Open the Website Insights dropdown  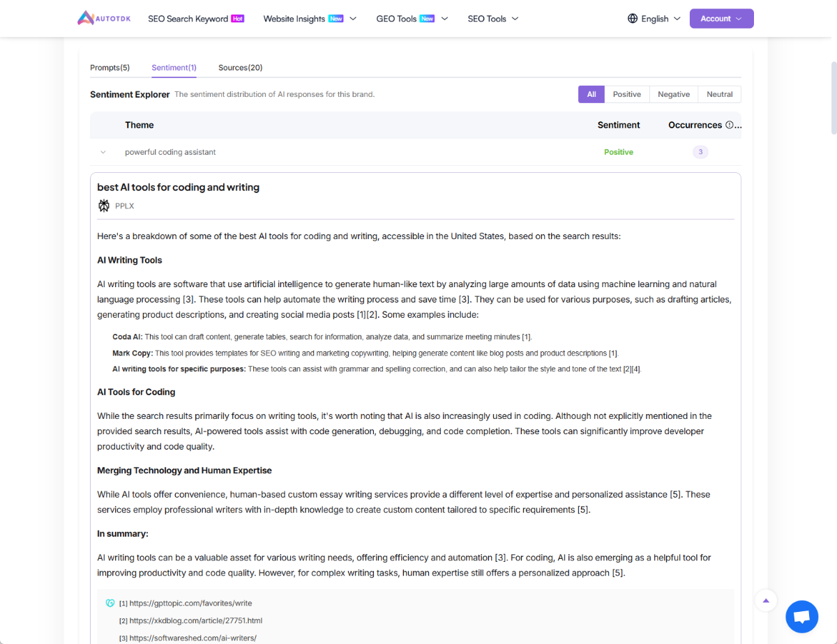click(310, 19)
